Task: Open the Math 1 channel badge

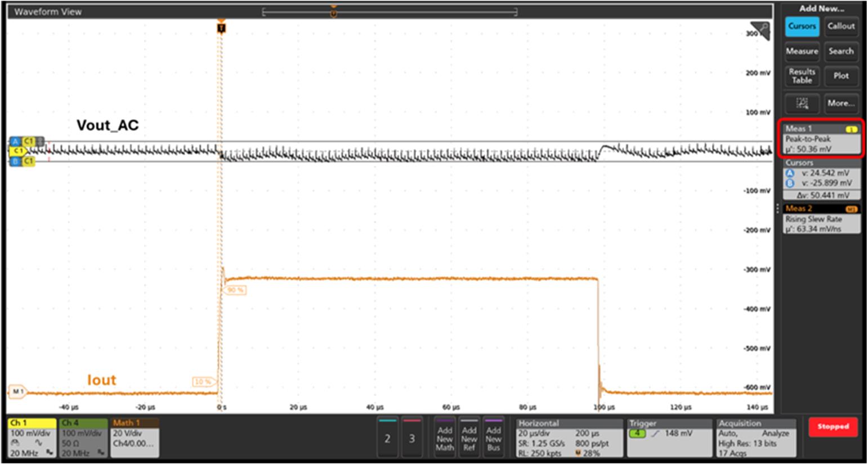Action: pyautogui.click(x=135, y=437)
